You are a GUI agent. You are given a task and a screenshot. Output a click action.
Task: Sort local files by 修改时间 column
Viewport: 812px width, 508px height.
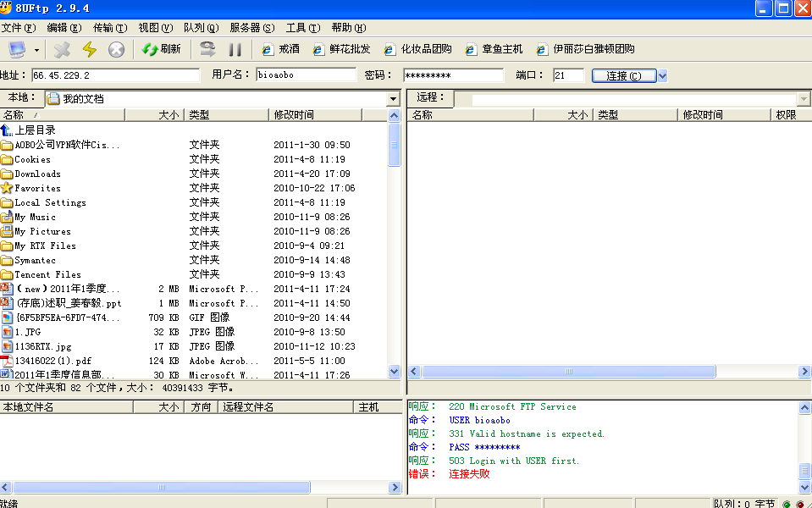316,114
